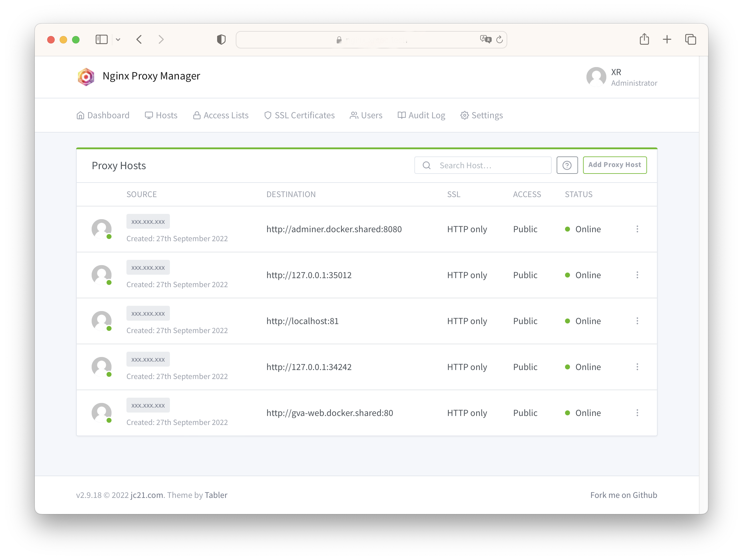This screenshot has width=743, height=560.
Task: Open actions menu for 127.0.0.1:35012 row
Action: 637,275
